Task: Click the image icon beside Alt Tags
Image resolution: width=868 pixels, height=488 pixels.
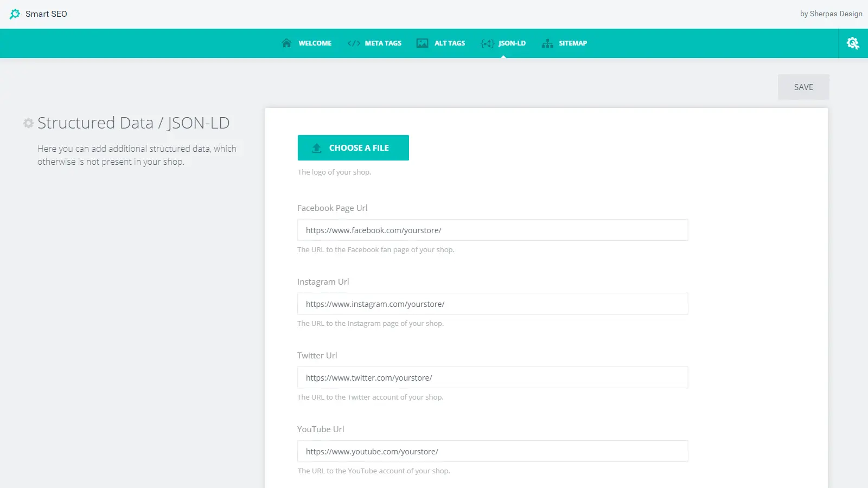Action: [422, 43]
